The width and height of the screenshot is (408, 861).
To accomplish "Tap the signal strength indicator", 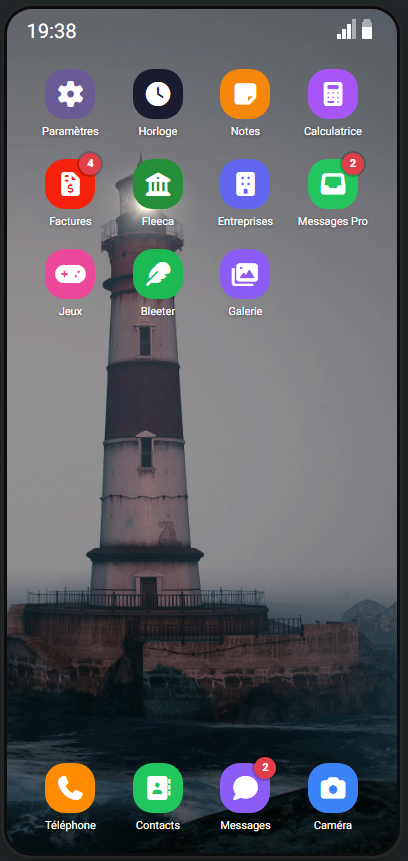I will pyautogui.click(x=346, y=29).
